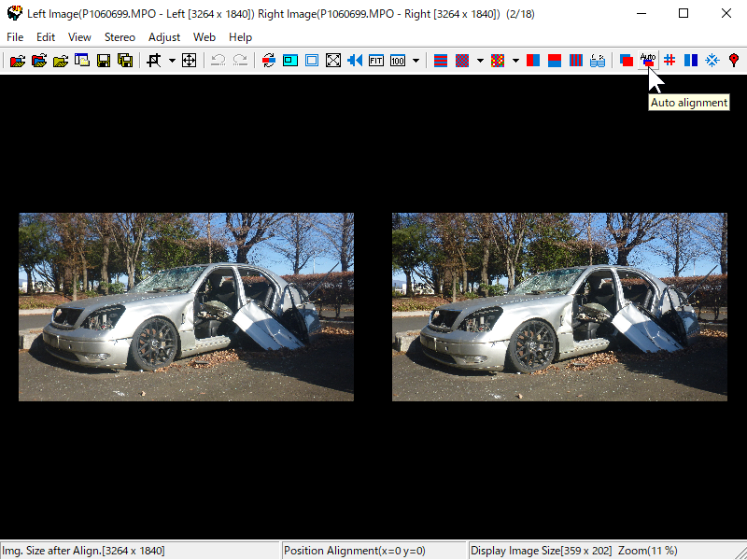747x560 pixels.
Task: Select the free cropping tool
Action: 154,61
